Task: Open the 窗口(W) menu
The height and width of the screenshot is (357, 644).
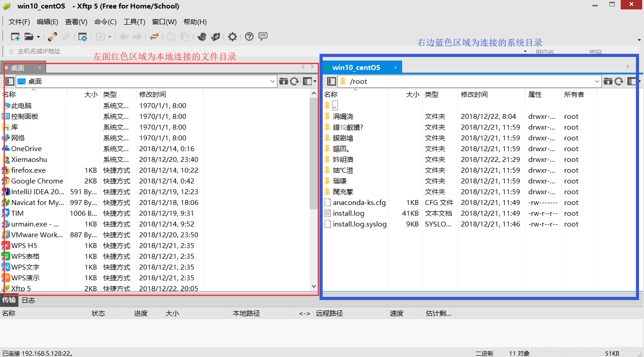Action: coord(164,22)
